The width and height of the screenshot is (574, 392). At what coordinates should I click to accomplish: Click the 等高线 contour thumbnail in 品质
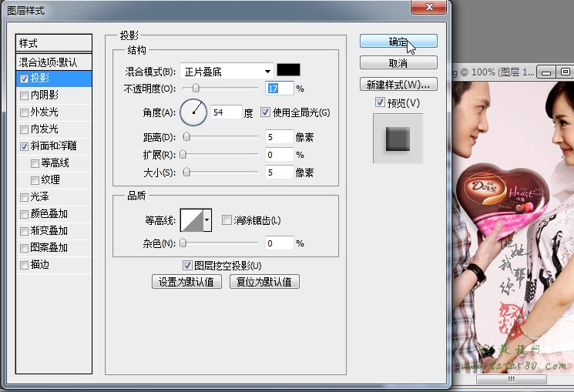pos(192,220)
